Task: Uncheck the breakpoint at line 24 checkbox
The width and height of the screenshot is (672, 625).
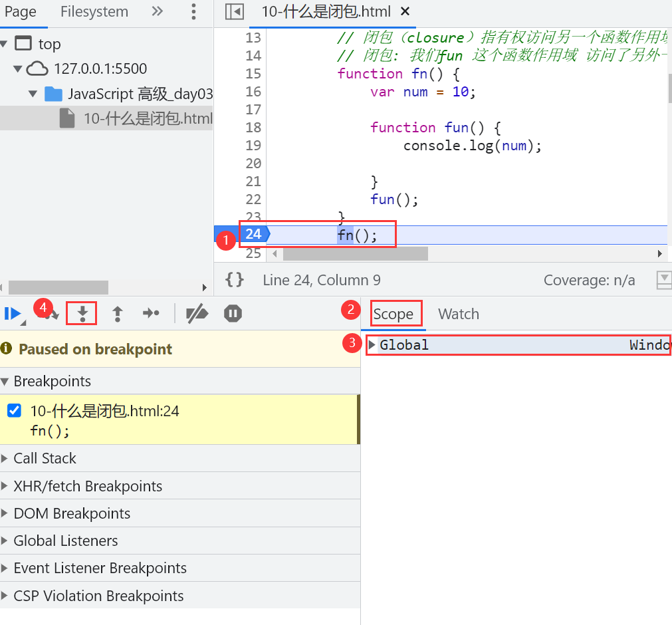Action: point(14,411)
